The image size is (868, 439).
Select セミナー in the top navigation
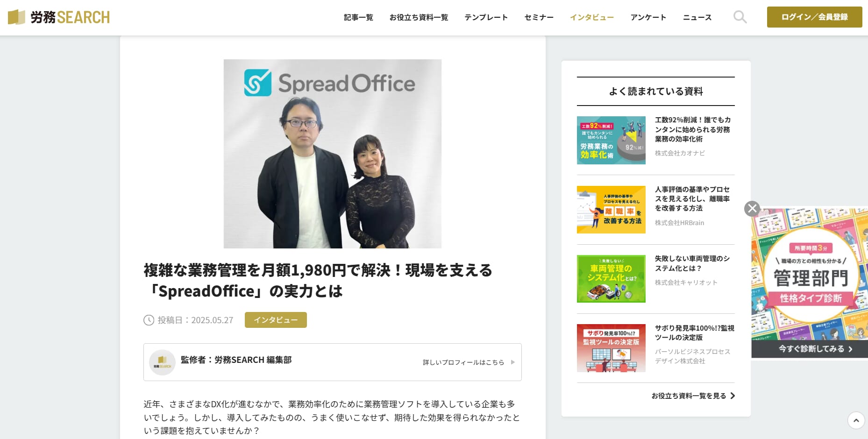(x=539, y=17)
